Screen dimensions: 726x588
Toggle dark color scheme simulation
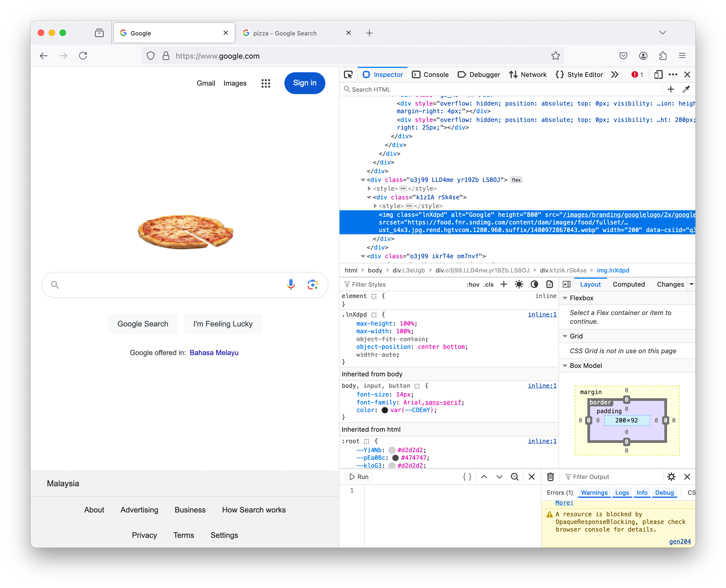[534, 284]
